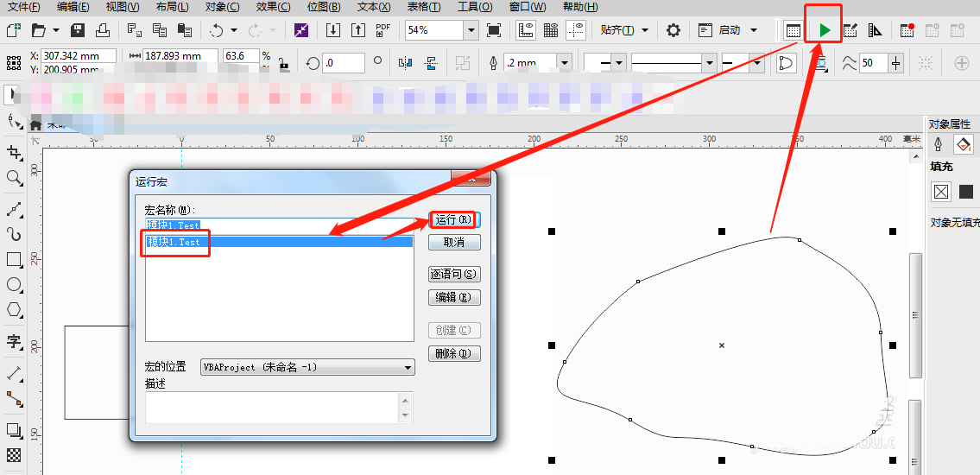
Task: Publish to PDF with the PDF icon
Action: click(383, 30)
